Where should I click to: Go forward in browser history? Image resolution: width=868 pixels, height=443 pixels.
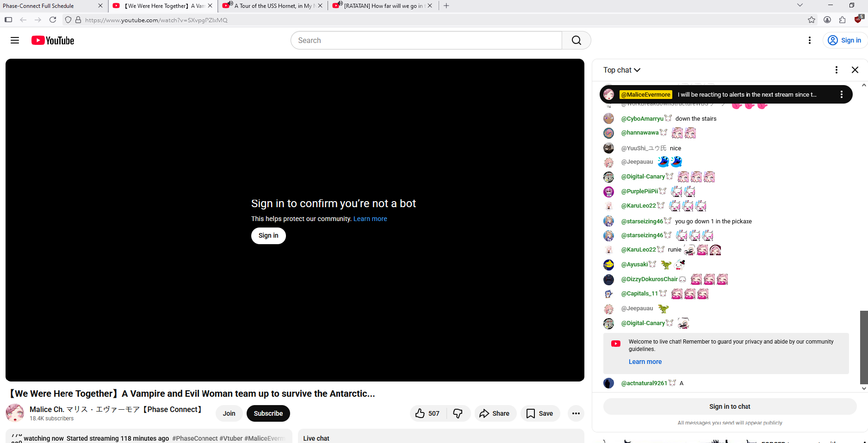[x=38, y=20]
